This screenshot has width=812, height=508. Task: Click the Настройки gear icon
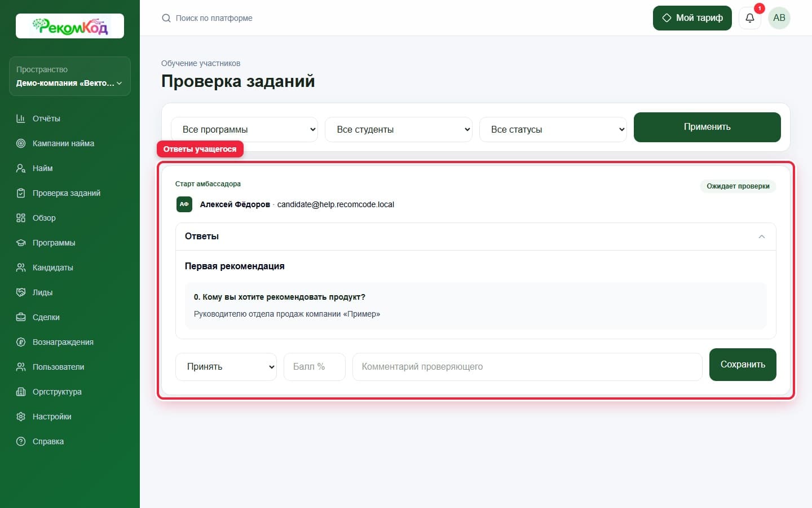pyautogui.click(x=21, y=417)
